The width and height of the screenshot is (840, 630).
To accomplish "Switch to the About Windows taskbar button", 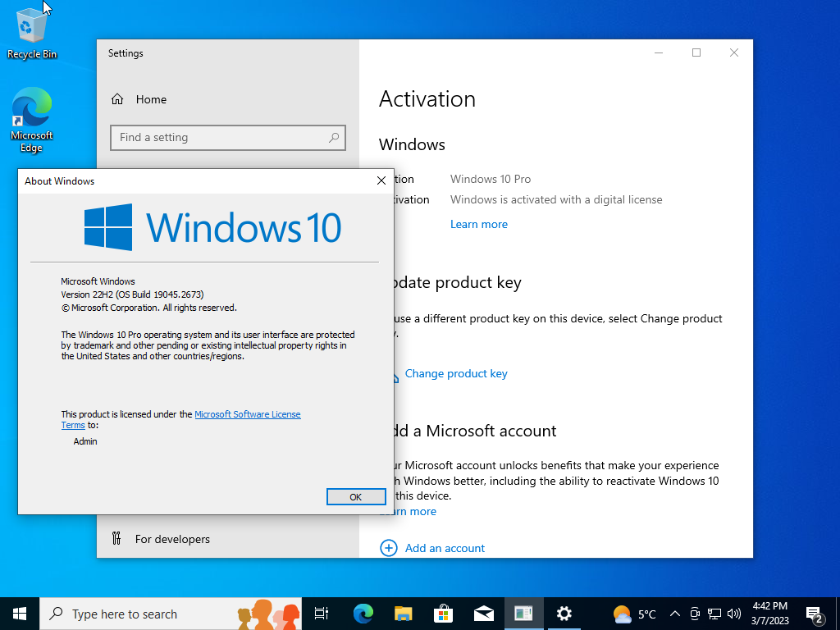I will (523, 614).
